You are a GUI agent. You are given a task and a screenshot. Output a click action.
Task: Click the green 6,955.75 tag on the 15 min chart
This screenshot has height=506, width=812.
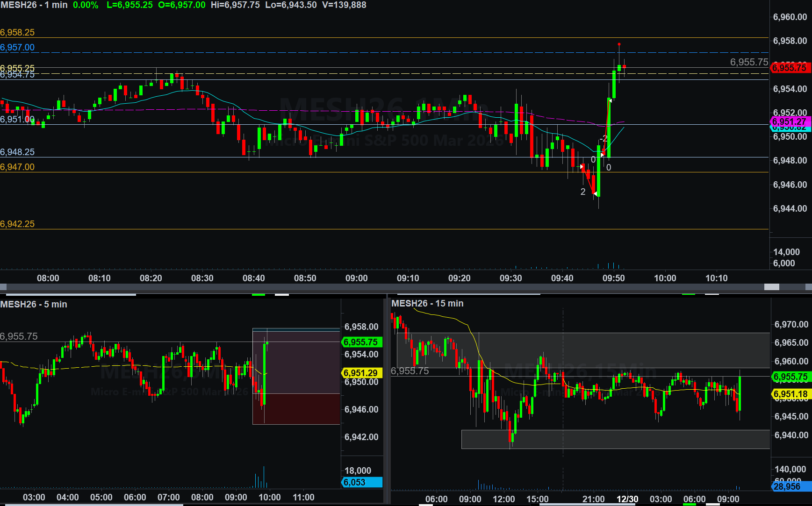point(790,377)
